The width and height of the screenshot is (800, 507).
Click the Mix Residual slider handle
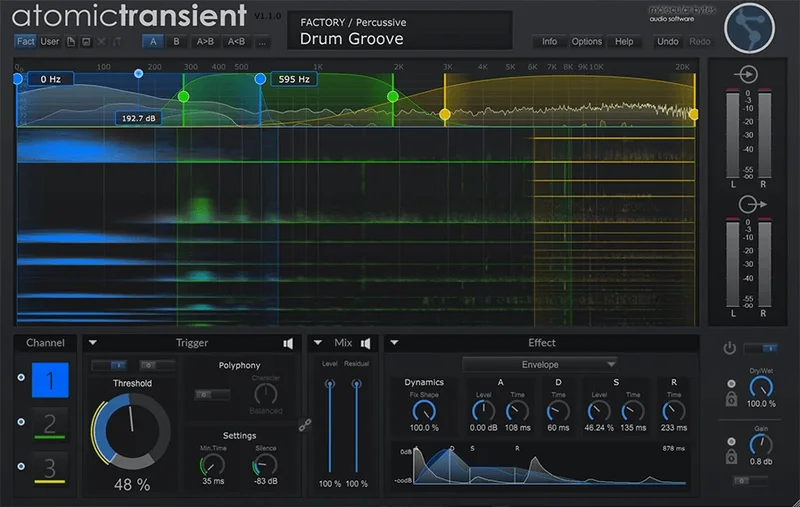[x=356, y=384]
